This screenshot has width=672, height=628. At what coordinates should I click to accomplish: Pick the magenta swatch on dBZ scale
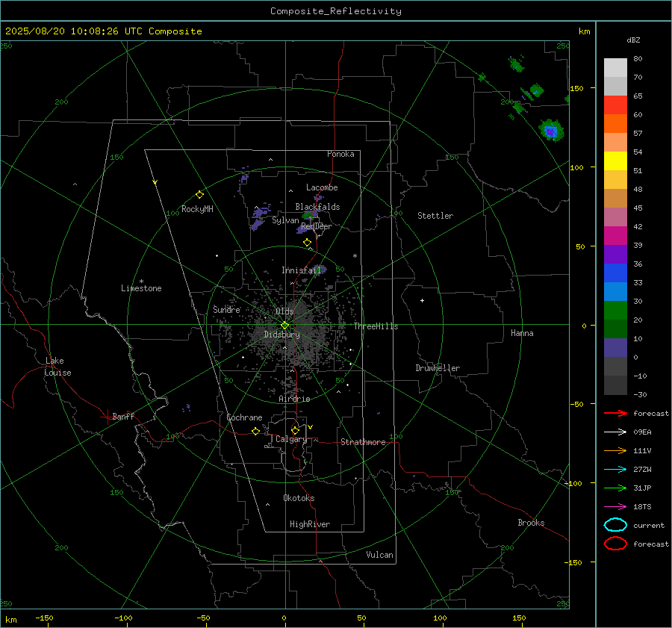click(x=615, y=236)
